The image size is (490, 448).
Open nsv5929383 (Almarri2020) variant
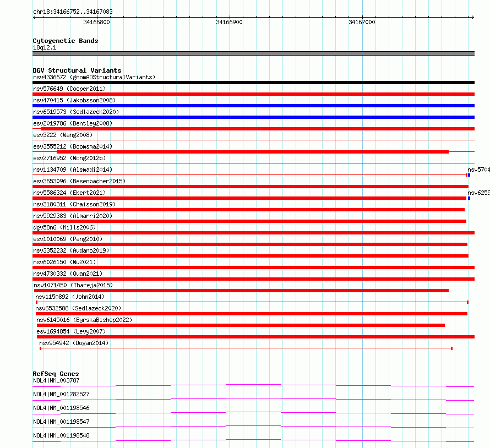[x=73, y=216]
